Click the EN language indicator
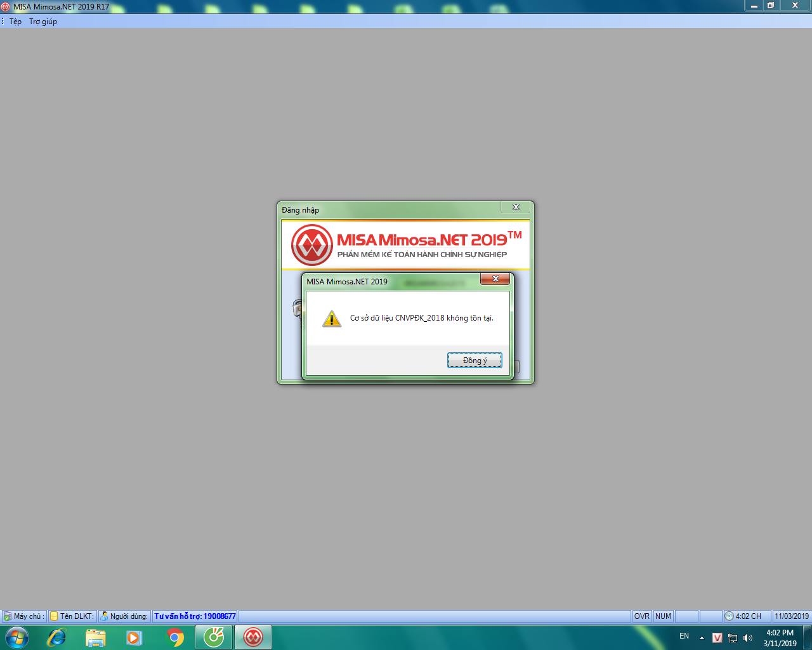Image resolution: width=812 pixels, height=650 pixels. (x=684, y=636)
